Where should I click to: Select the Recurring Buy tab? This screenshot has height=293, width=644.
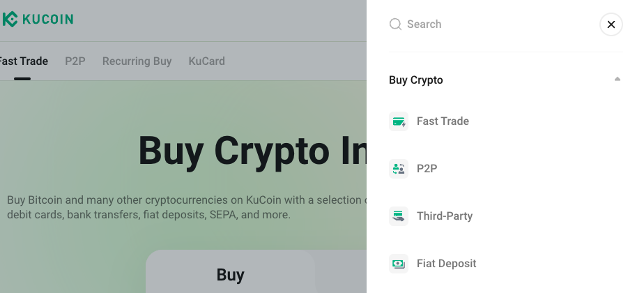click(x=137, y=61)
